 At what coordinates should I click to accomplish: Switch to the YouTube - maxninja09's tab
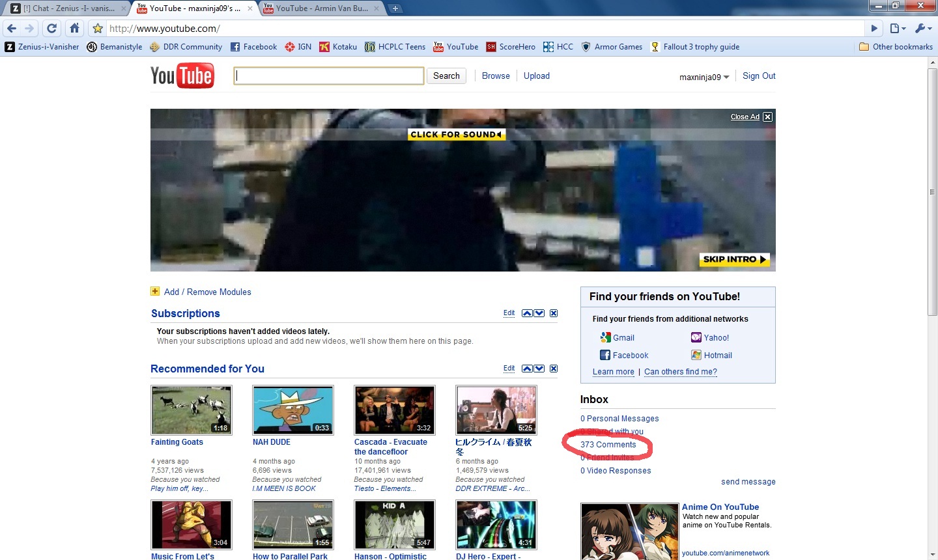point(194,8)
